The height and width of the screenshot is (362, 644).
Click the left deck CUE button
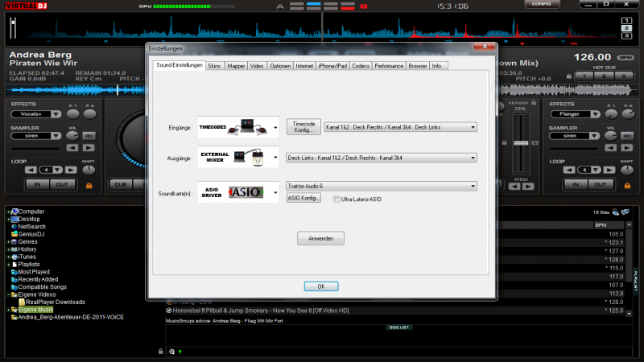121,185
